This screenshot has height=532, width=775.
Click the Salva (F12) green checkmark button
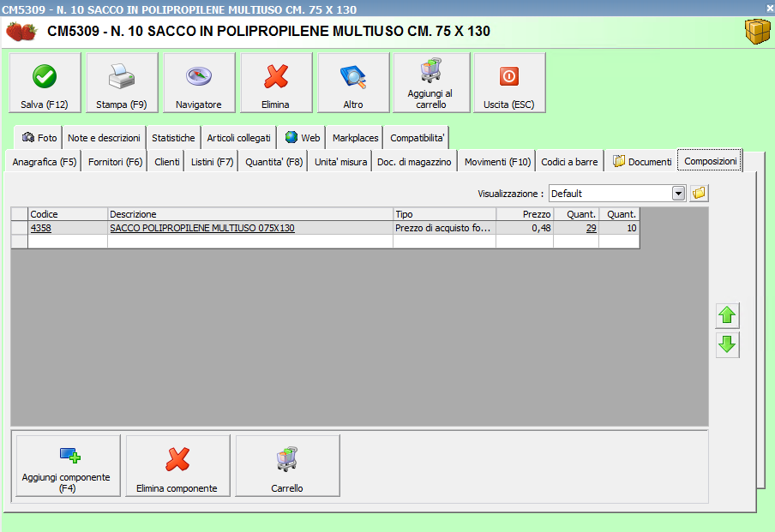click(45, 82)
